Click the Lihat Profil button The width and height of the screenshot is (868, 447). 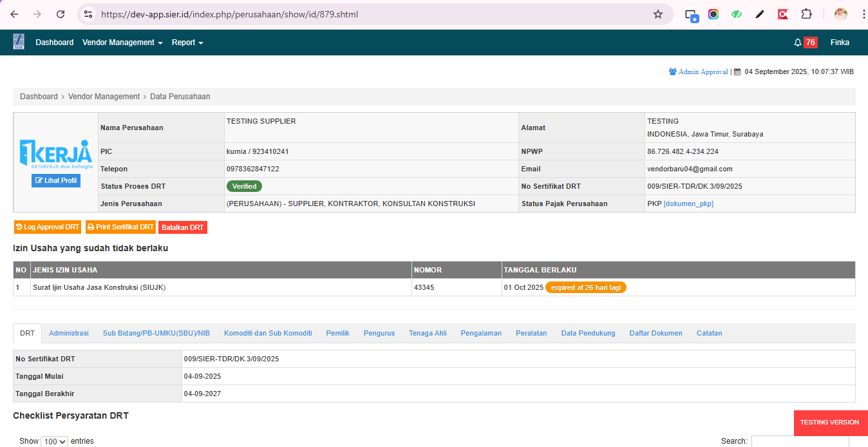point(56,180)
